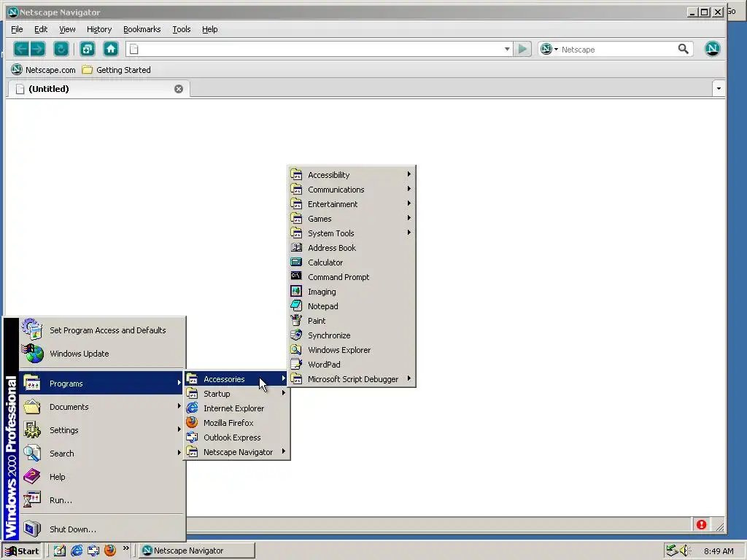Expand Microsoft Script Debugger submenu
Image resolution: width=747 pixels, height=560 pixels.
[352, 379]
